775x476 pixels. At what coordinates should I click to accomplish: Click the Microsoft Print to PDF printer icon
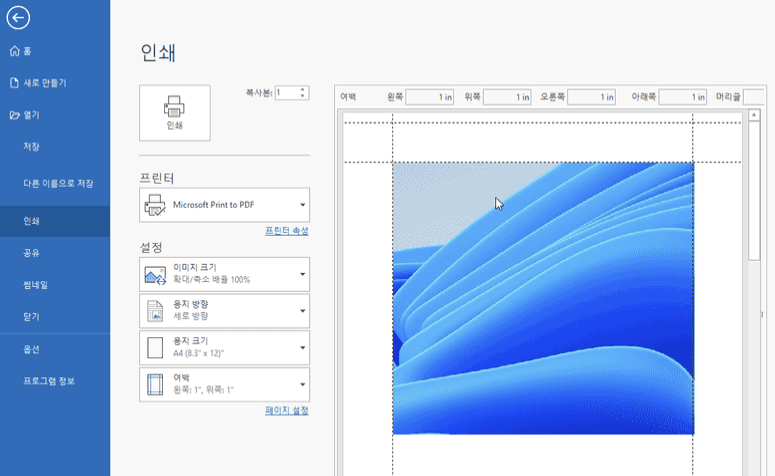click(155, 205)
